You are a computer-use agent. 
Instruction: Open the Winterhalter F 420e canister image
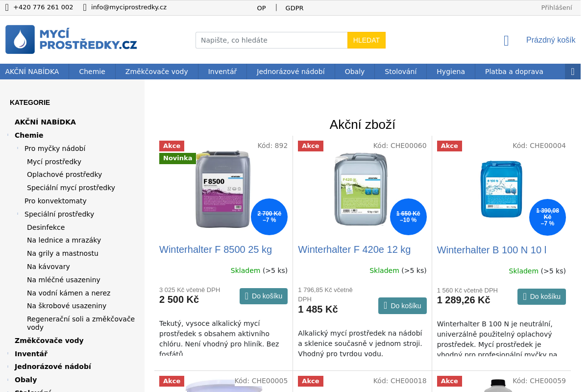[x=362, y=190]
